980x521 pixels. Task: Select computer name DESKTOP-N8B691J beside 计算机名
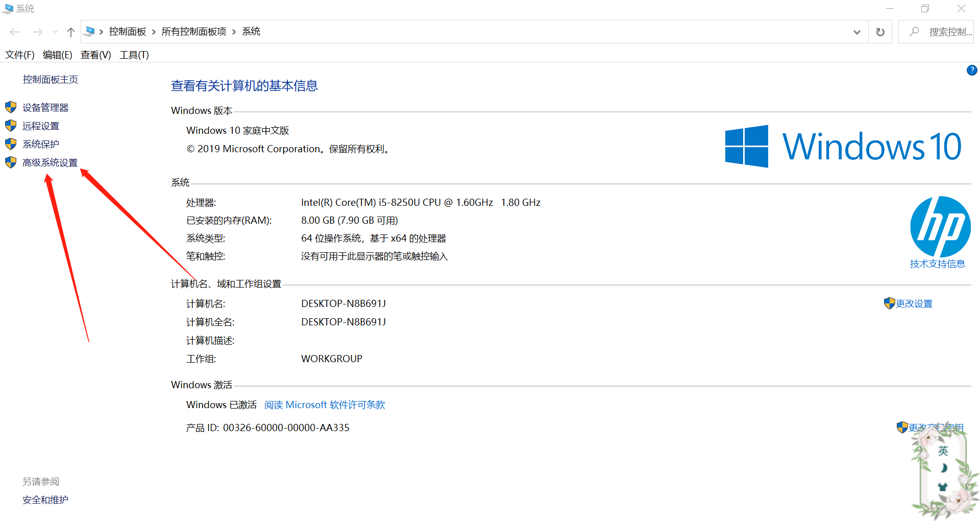pyautogui.click(x=344, y=304)
